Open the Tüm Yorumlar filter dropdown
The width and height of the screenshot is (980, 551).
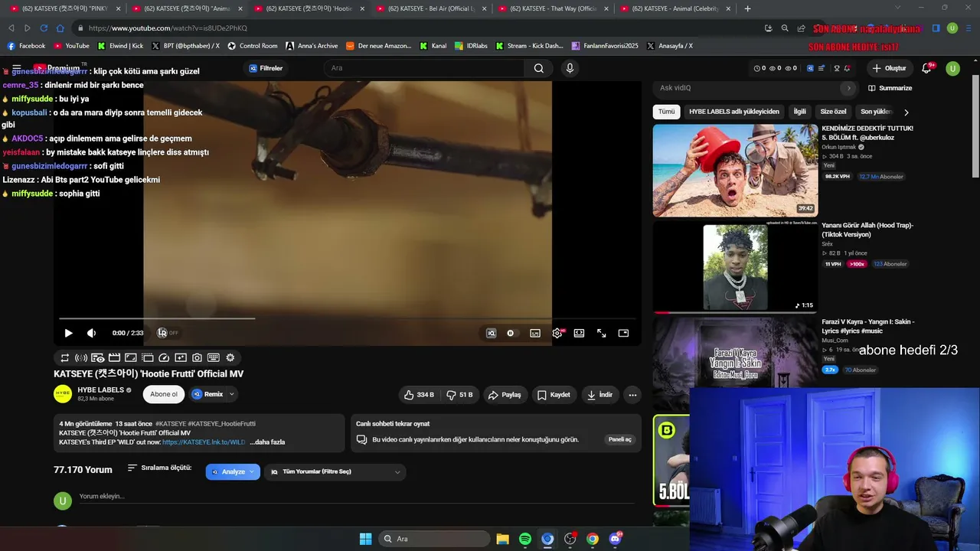pos(335,472)
